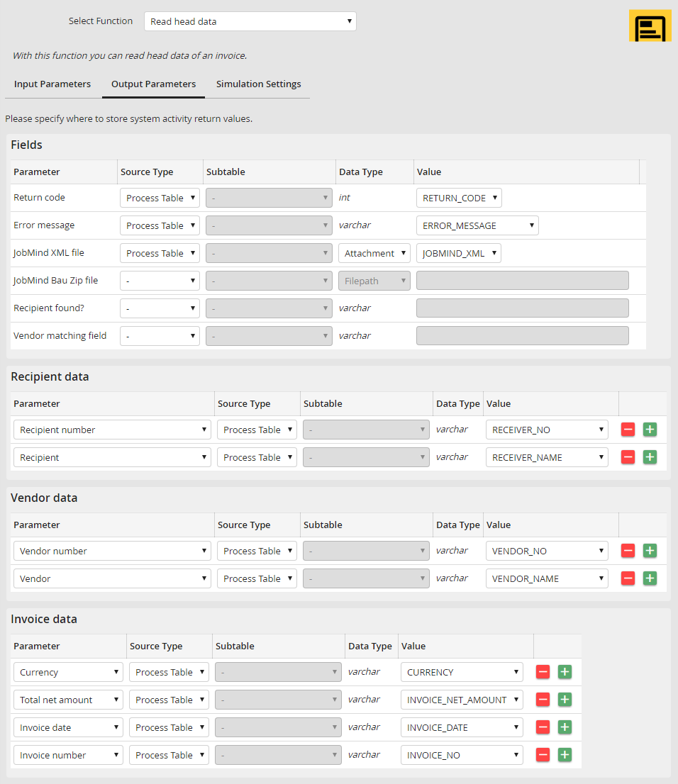Remove the Recipient number row with minus icon
Viewport: 678px width, 784px height.
point(628,430)
